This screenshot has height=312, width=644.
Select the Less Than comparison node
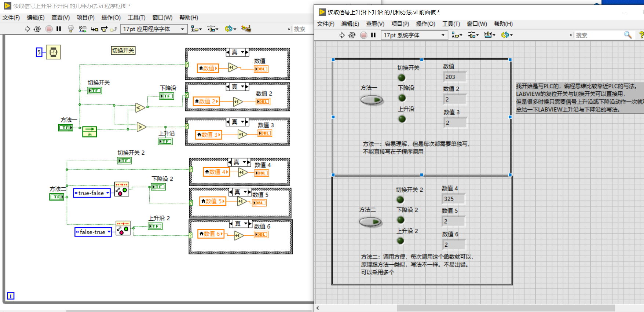point(140,107)
